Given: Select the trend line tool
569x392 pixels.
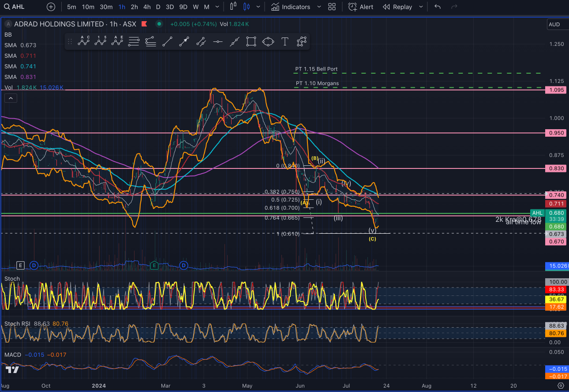Looking at the screenshot, I should pyautogui.click(x=167, y=42).
